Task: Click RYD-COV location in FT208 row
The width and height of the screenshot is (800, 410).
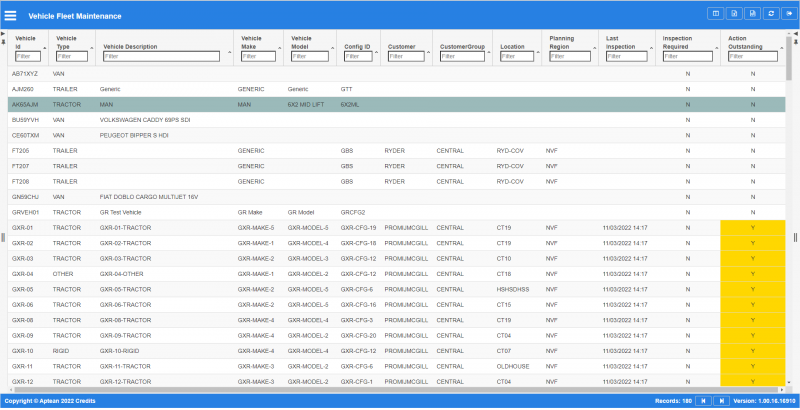Action: [510, 182]
